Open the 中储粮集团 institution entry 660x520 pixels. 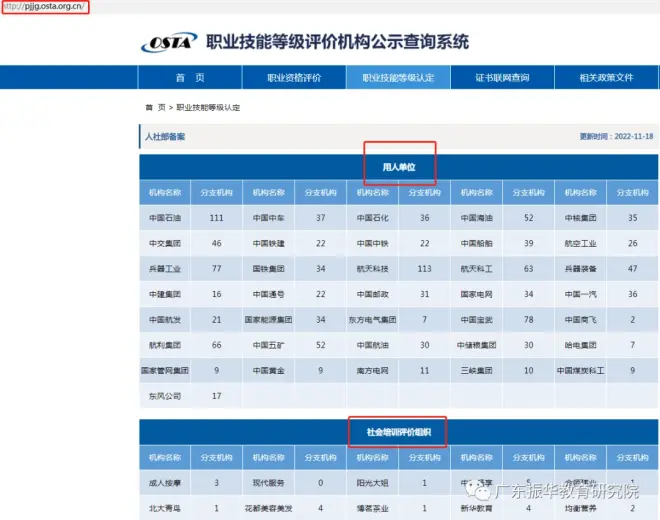(x=476, y=345)
